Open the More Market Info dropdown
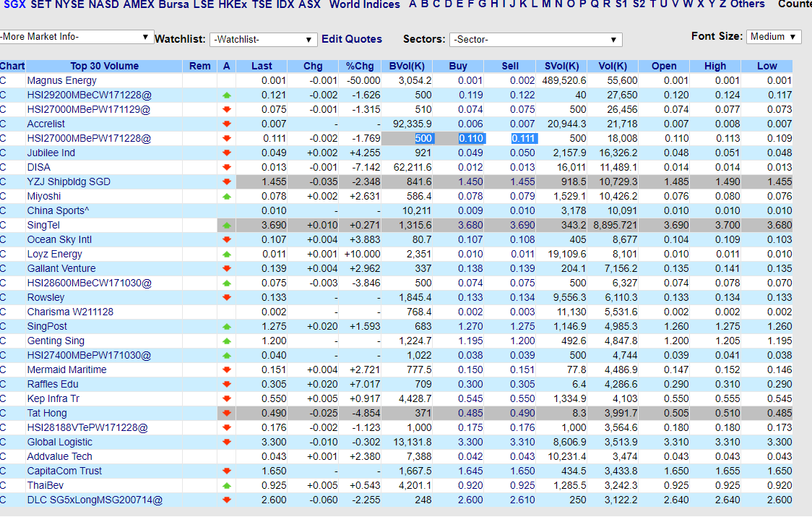 point(77,37)
